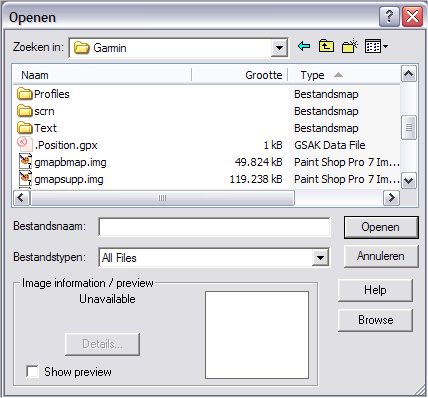Sort the list by the Type column header
The height and width of the screenshot is (398, 428).
click(x=344, y=75)
